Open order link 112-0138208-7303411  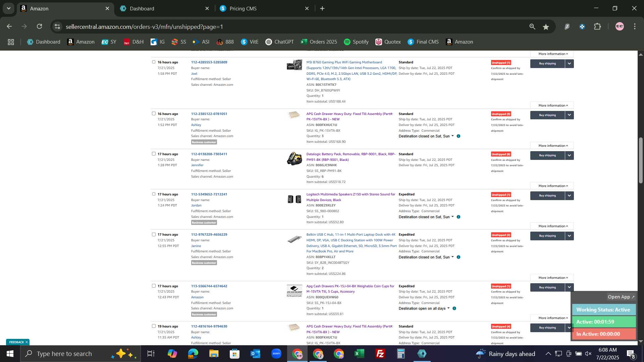coord(209,154)
